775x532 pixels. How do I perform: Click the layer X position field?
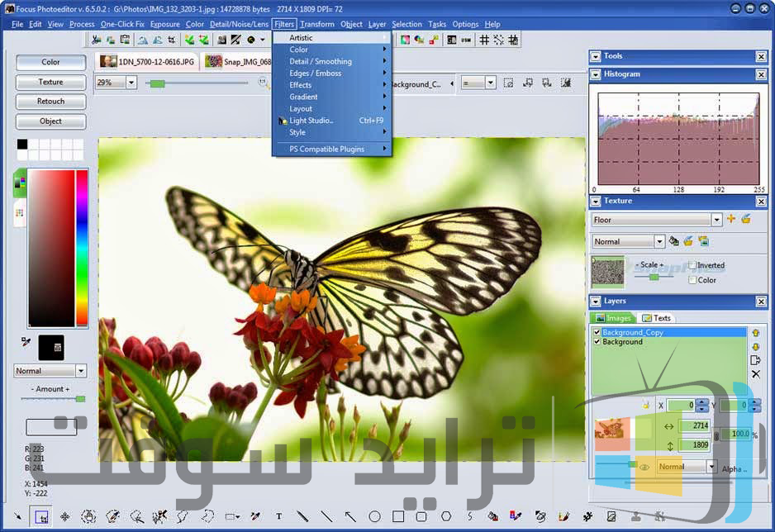(x=682, y=406)
